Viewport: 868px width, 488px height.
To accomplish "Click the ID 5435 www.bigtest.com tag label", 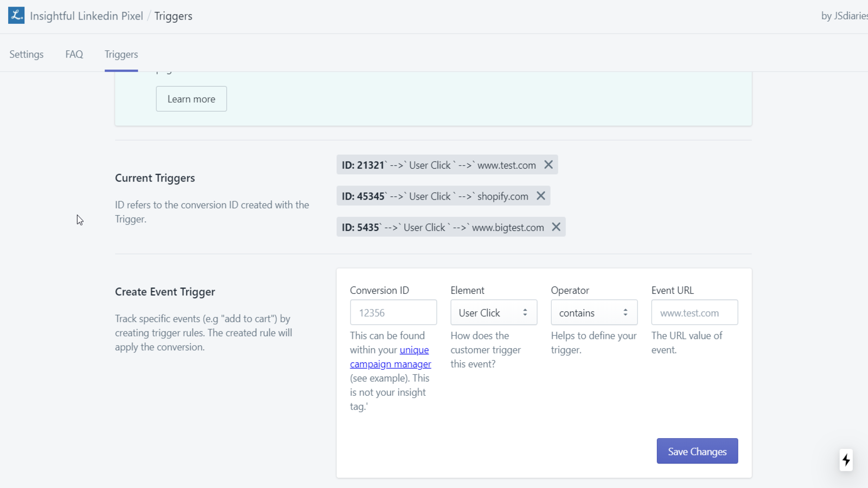I will pyautogui.click(x=443, y=227).
